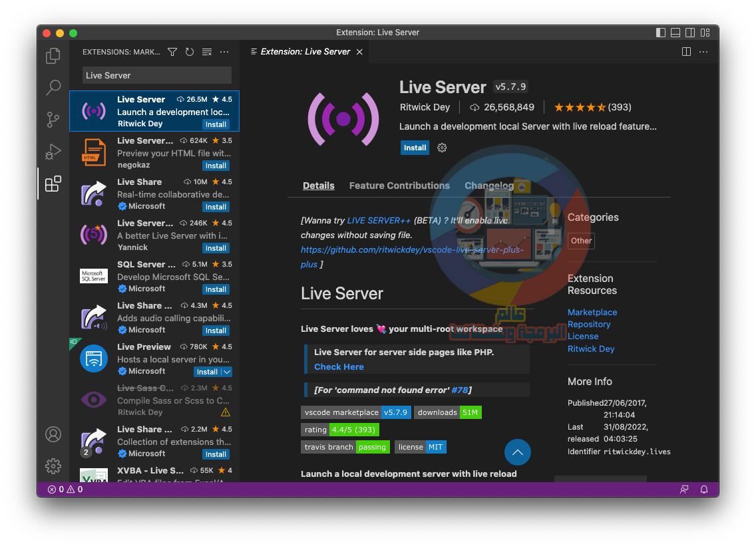Close the Extension: Live Server tab
Screen dimensions: 756x546
(x=359, y=52)
